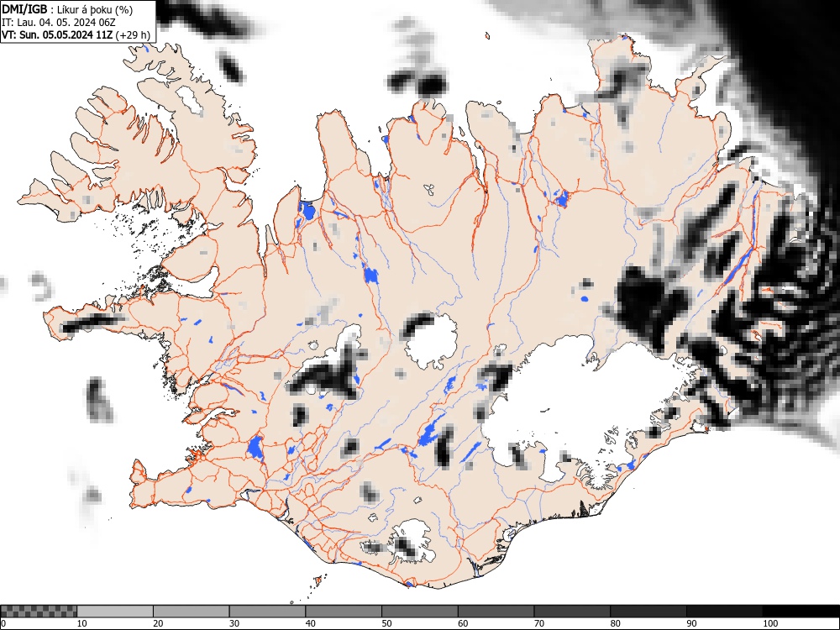The image size is (840, 630).
Task: Click the 10-20 percent legend swatch
Action: (x=115, y=612)
